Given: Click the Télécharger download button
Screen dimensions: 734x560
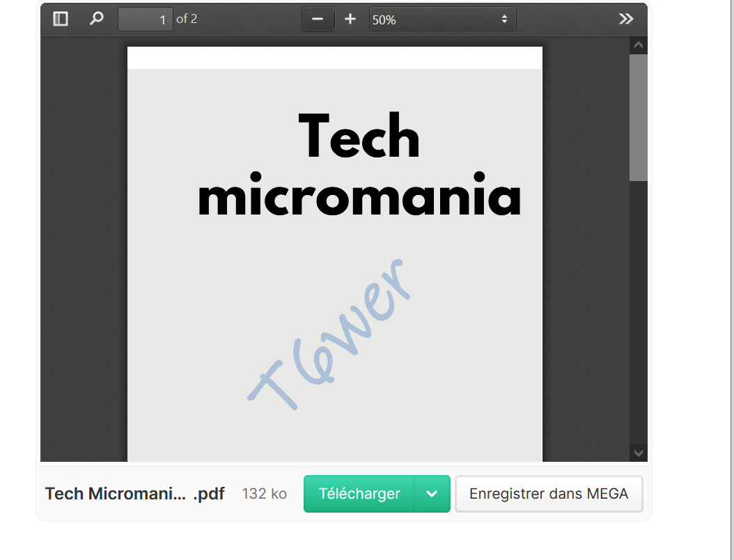Looking at the screenshot, I should coord(359,494).
